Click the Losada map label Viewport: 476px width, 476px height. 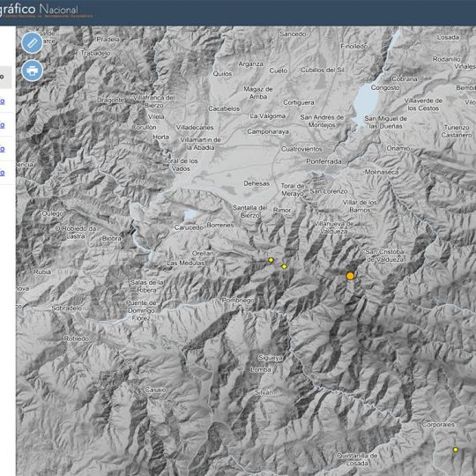pos(448,38)
